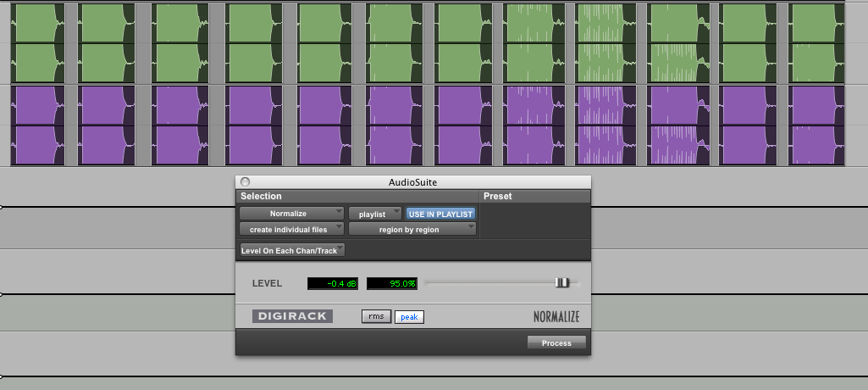Click the Process button
Screen dimensions: 868x390
coord(556,343)
